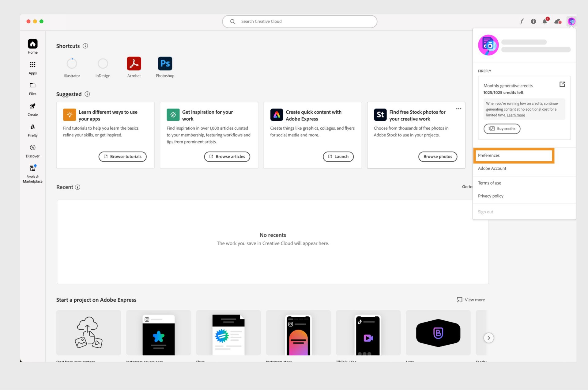Launch Acrobat from Shortcuts
This screenshot has height=390, width=588.
pos(134,67)
